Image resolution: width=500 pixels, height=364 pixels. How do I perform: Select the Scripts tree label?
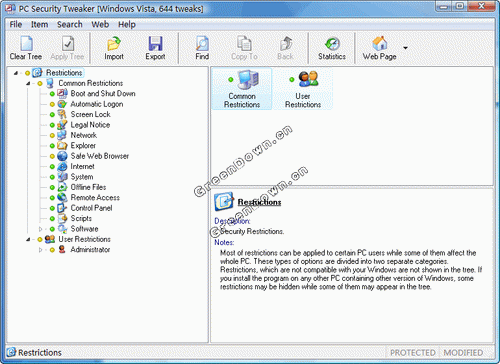coord(81,218)
